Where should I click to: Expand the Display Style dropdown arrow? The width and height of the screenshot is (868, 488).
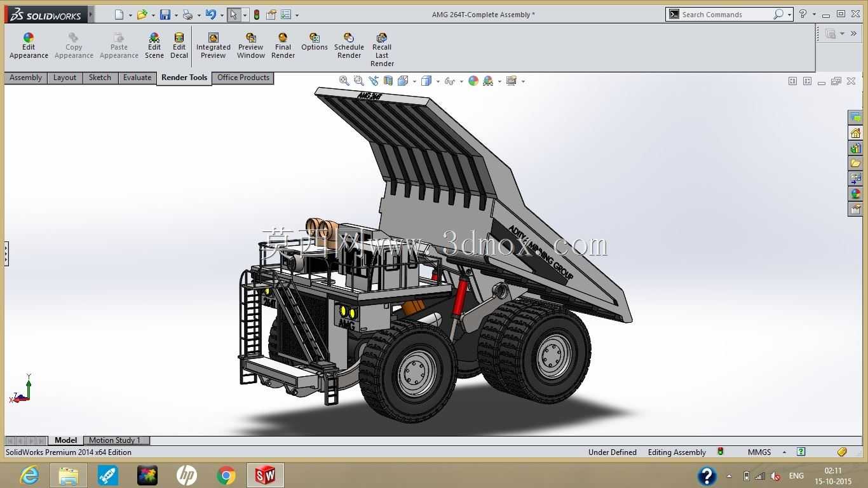point(438,81)
